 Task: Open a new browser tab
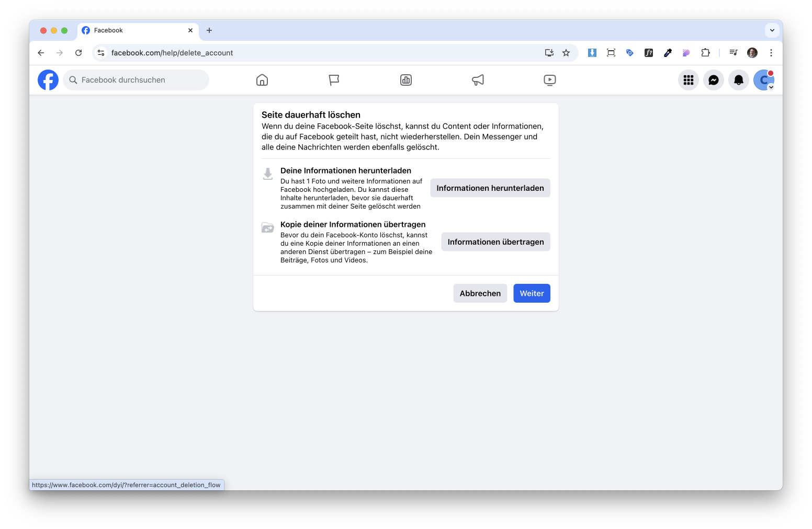pyautogui.click(x=209, y=30)
